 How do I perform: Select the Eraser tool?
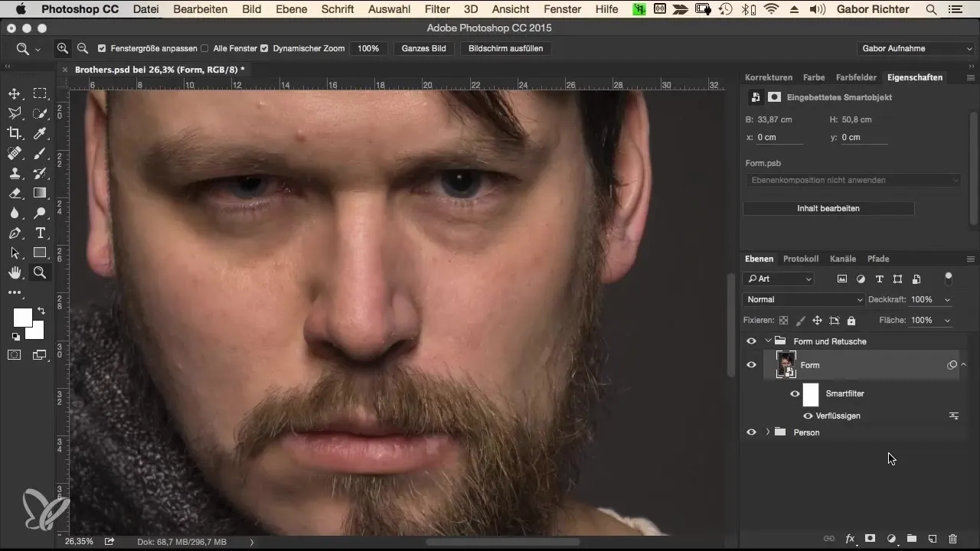point(15,193)
